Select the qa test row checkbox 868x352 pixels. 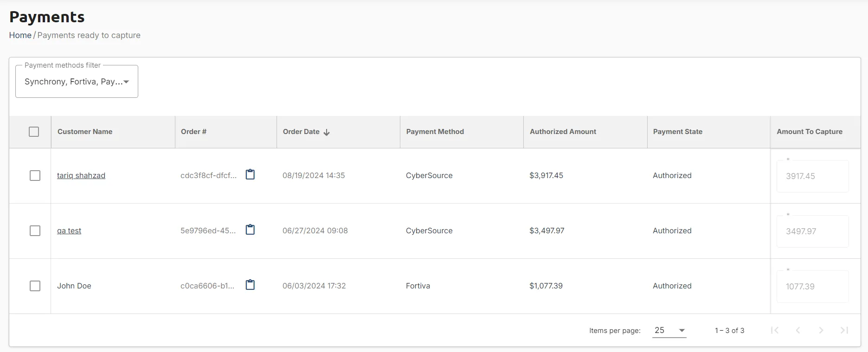point(35,231)
